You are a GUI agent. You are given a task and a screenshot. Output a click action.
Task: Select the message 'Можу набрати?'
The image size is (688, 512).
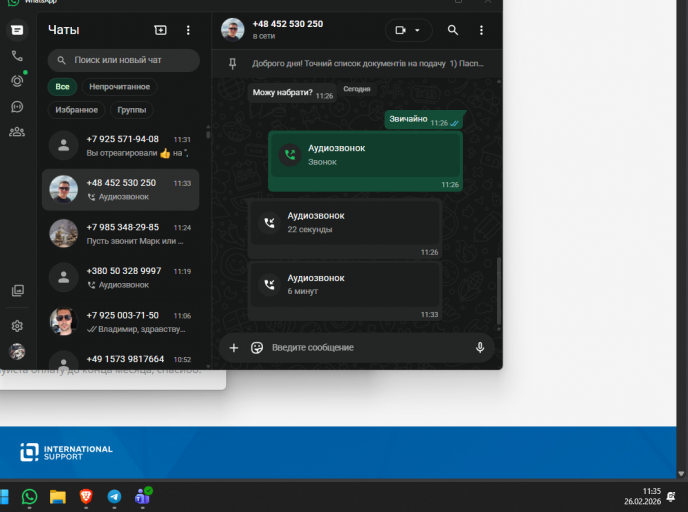(292, 93)
